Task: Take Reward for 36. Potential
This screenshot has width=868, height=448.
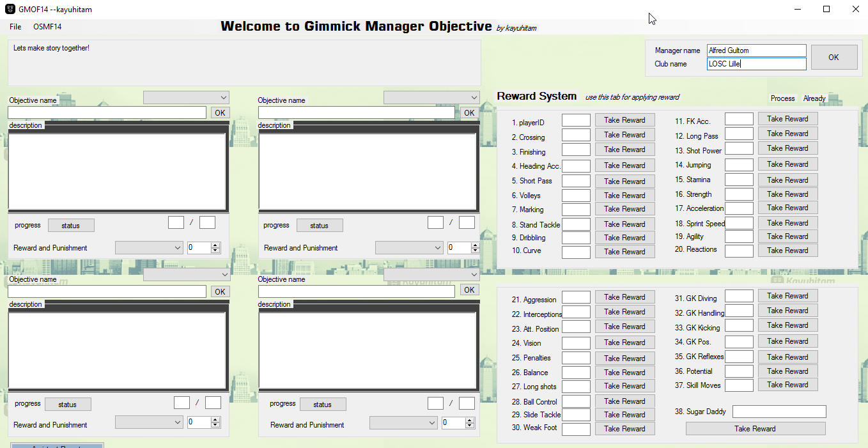Action: coord(787,371)
